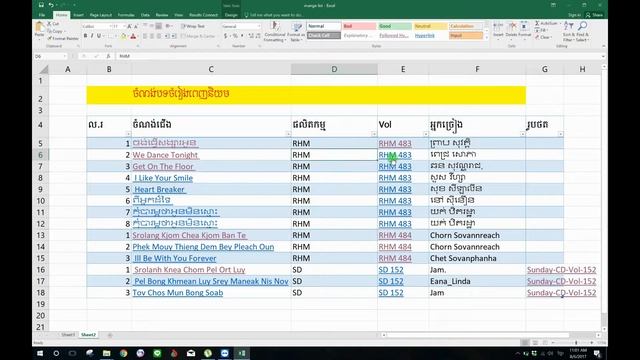Click the Accounting dollar format icon

click(x=225, y=36)
